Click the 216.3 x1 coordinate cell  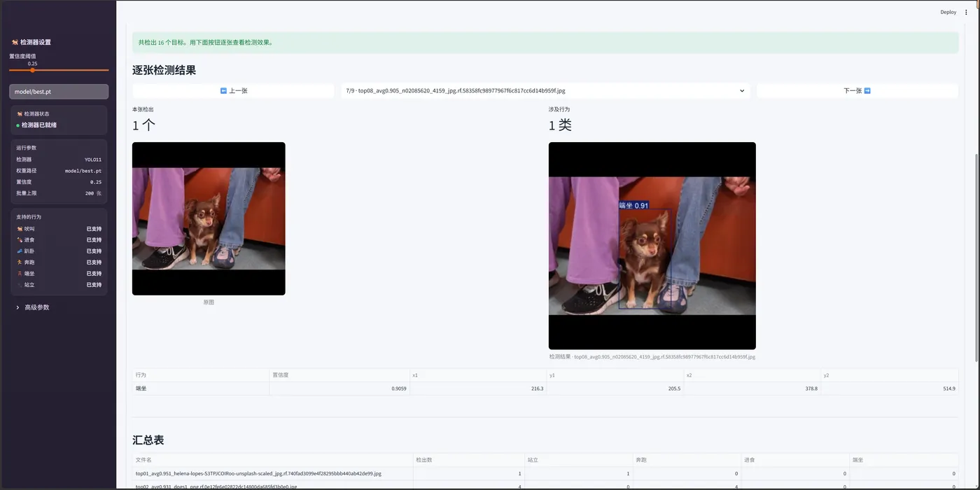(478, 388)
